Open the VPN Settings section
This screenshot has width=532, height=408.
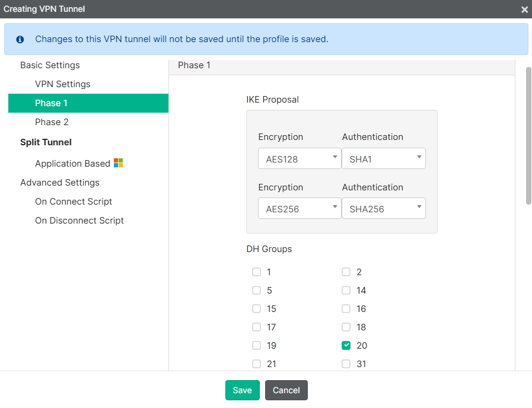pyautogui.click(x=62, y=84)
